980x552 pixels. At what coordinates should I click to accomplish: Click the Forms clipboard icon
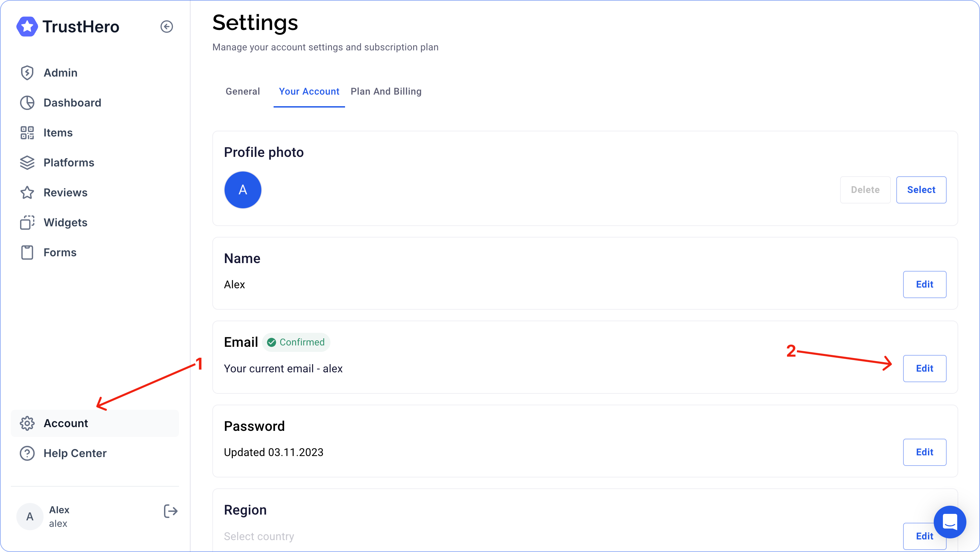click(27, 253)
